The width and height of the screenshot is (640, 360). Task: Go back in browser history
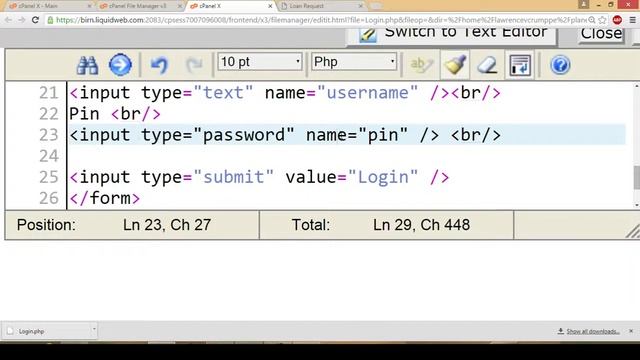click(x=9, y=20)
